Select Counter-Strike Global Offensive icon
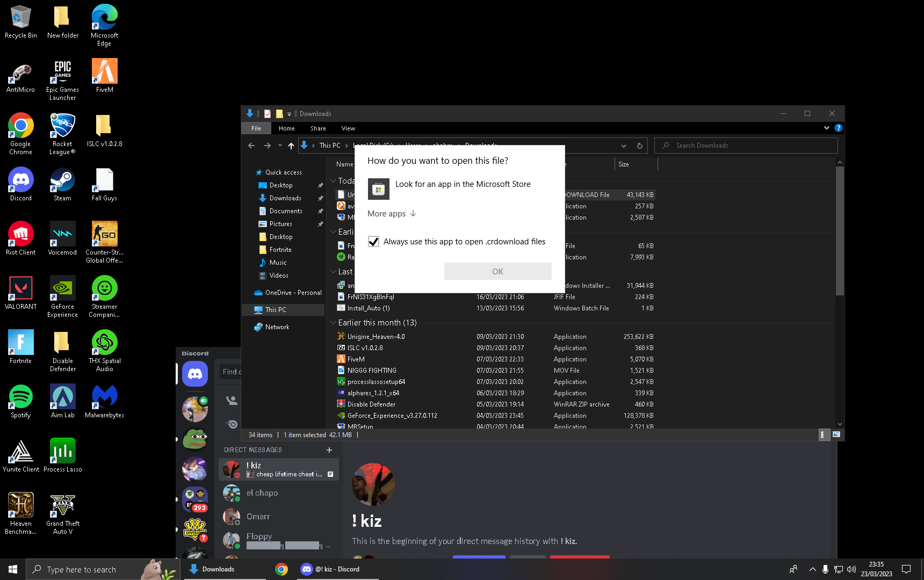The width and height of the screenshot is (924, 580). click(104, 243)
